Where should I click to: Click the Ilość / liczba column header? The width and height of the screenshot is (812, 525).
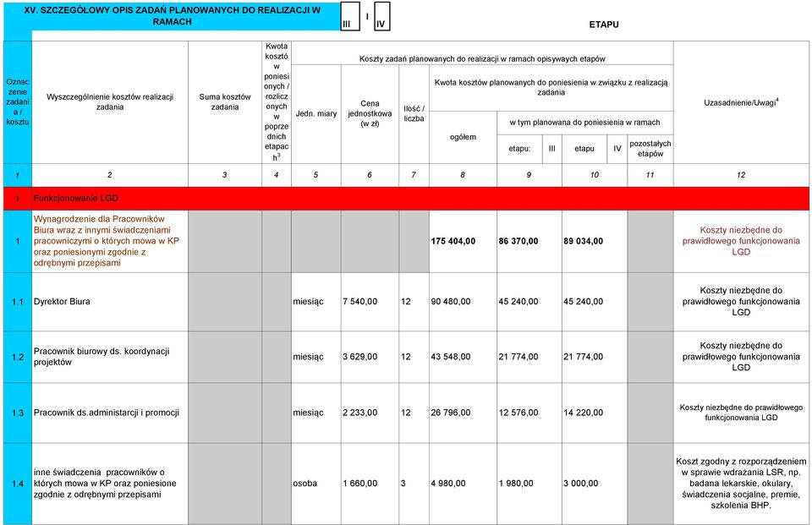click(x=414, y=114)
